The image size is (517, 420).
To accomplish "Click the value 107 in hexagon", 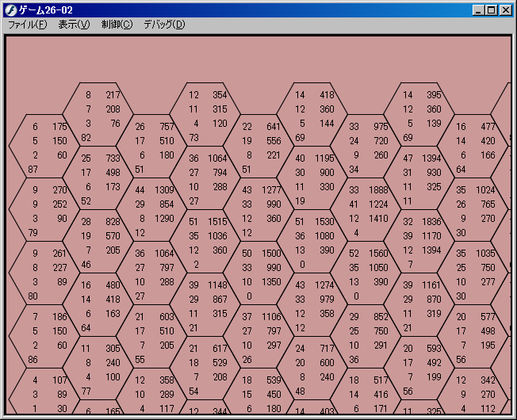I will coord(59,380).
